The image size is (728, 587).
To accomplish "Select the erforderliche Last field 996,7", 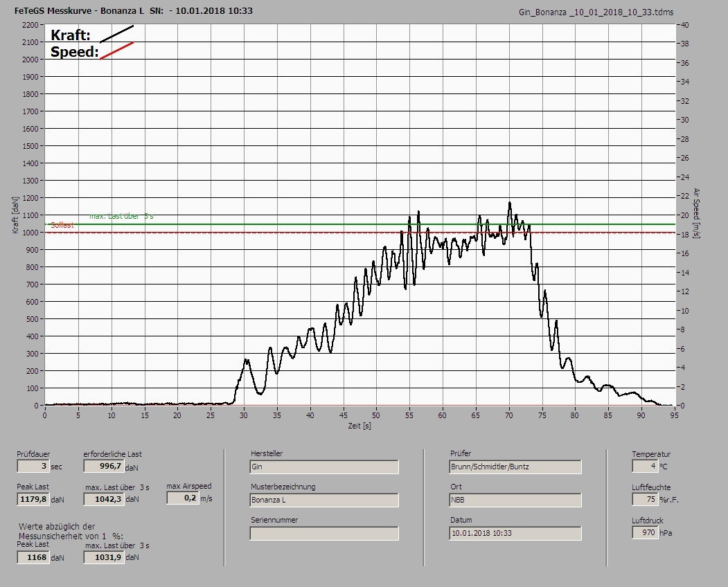I will point(103,466).
